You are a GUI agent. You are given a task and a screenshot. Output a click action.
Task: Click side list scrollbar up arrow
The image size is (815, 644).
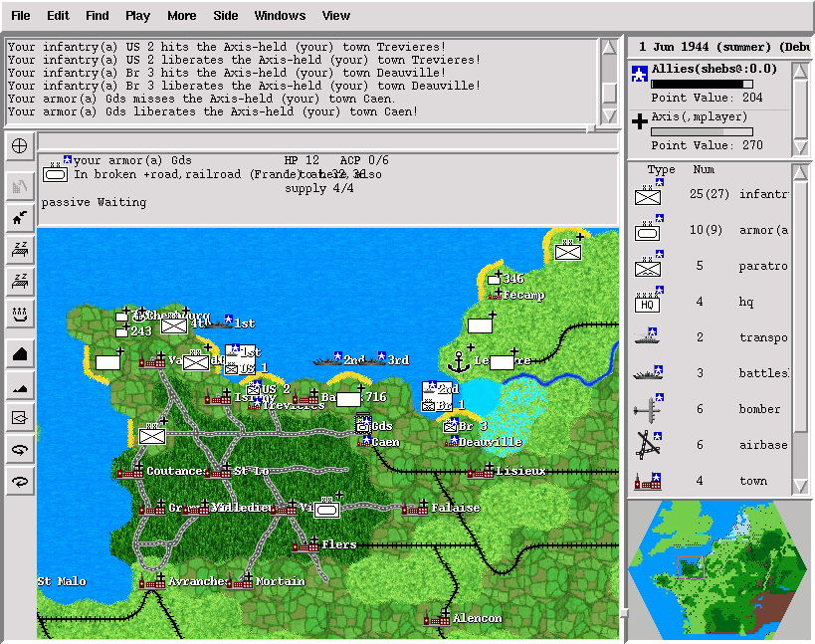coord(800,70)
